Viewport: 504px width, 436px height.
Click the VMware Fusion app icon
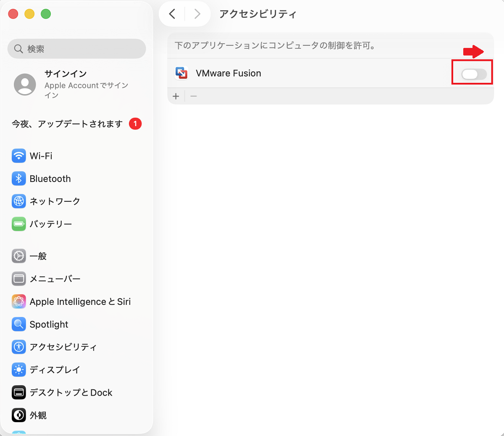pos(181,73)
